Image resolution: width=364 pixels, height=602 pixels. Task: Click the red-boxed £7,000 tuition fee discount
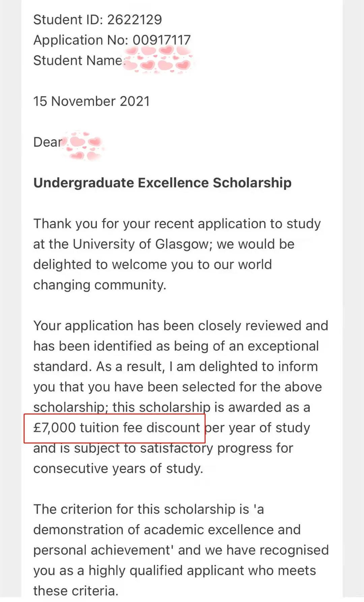coord(117,428)
